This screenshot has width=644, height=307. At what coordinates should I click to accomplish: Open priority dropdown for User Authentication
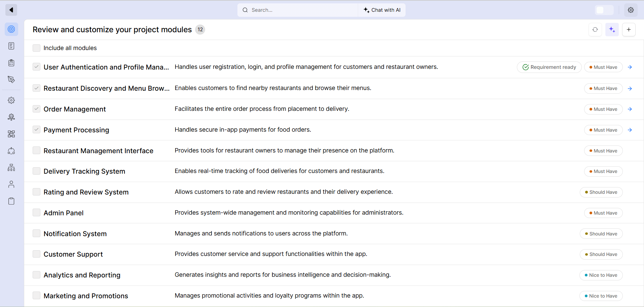603,67
